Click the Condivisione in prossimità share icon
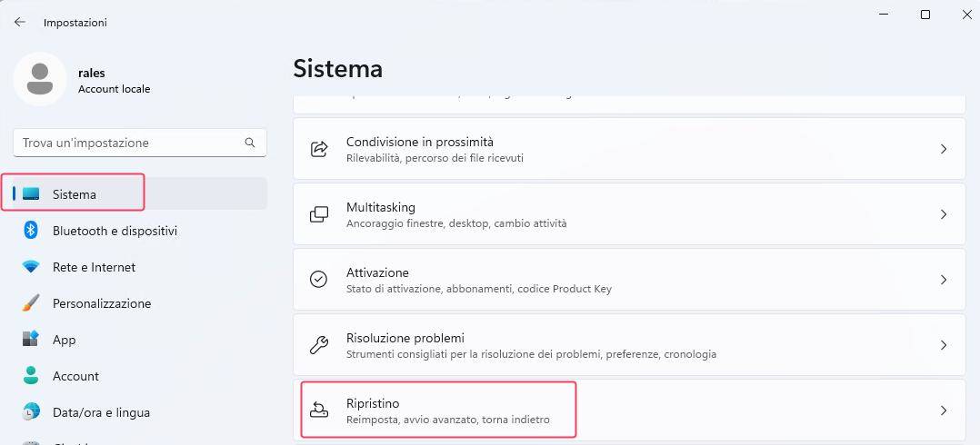Screen dimensions: 980x445 319,149
